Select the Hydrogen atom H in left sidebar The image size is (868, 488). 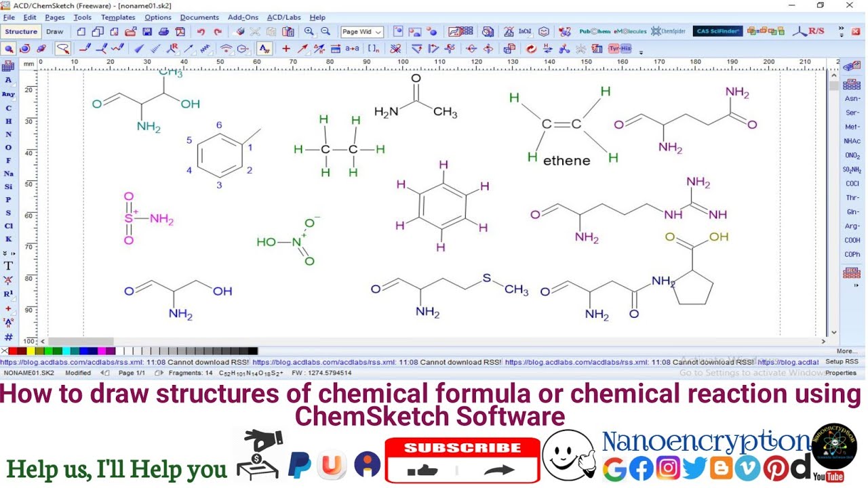tap(8, 121)
